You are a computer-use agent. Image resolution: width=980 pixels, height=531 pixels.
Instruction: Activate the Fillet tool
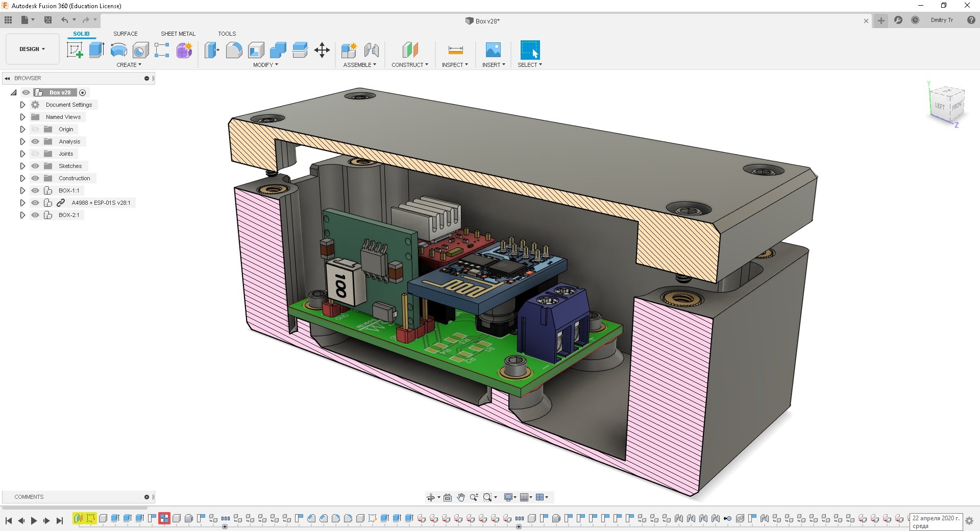(234, 50)
